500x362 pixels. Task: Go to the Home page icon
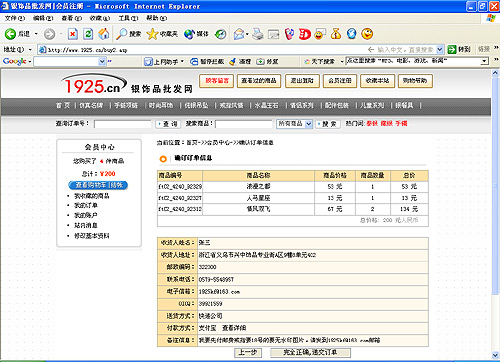tap(104, 34)
